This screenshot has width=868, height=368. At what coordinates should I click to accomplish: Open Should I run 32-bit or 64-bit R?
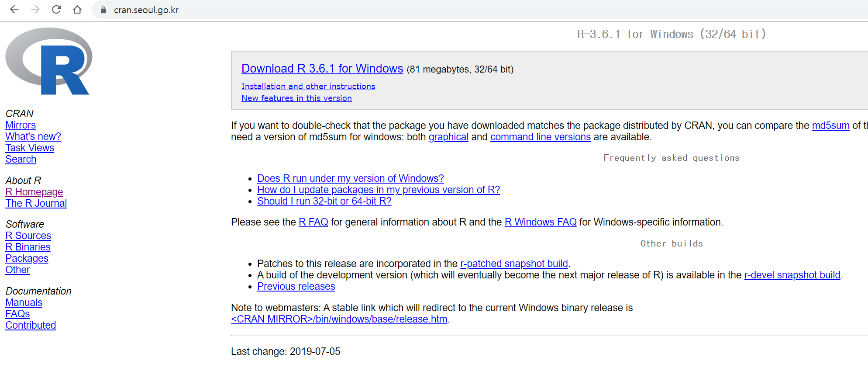(x=324, y=201)
